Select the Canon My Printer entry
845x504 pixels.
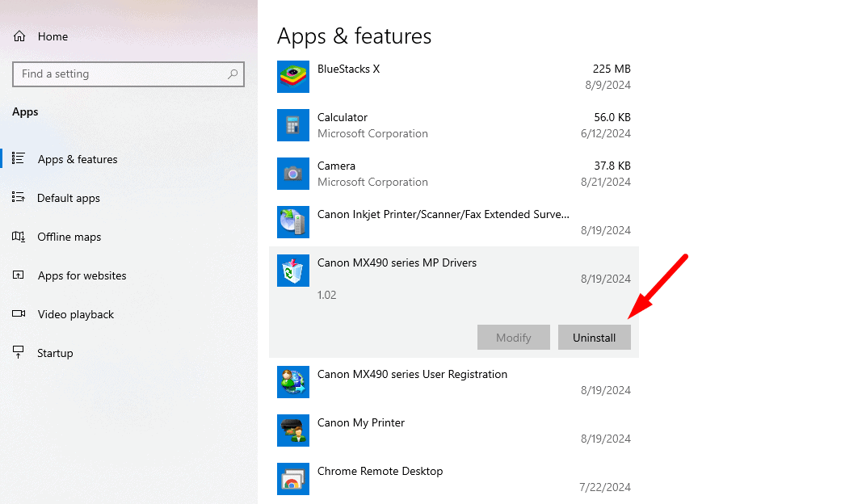(x=361, y=423)
